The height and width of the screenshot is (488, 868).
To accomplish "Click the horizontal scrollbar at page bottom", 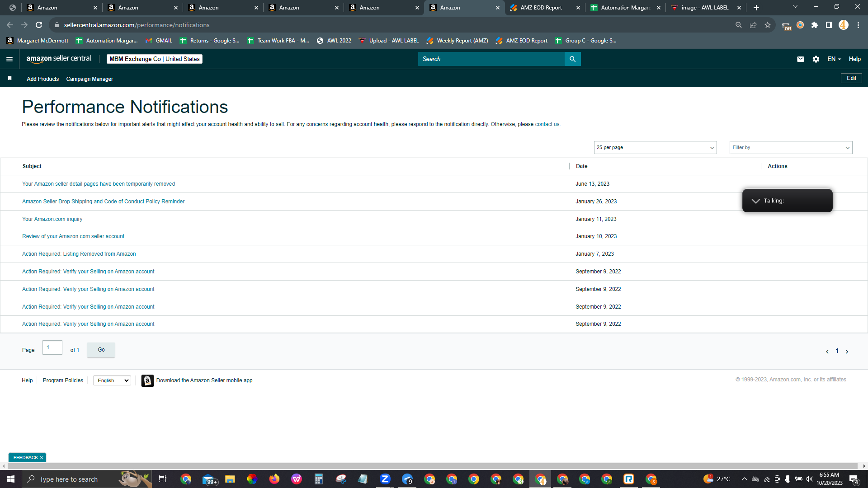I will coord(432,466).
